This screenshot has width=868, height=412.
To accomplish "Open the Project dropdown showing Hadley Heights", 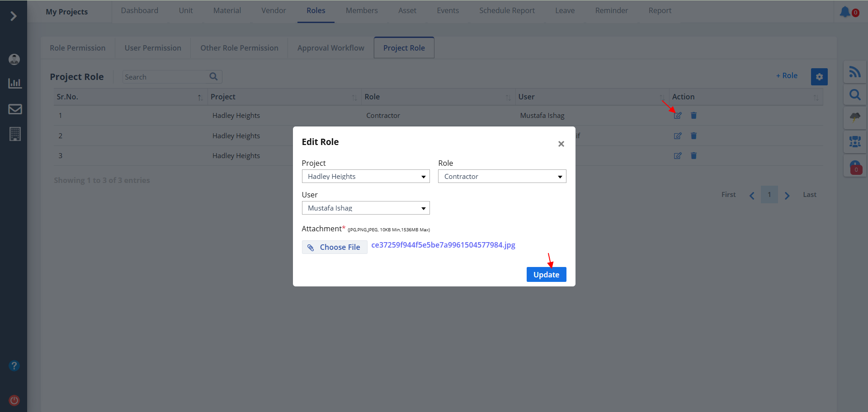I will (365, 177).
